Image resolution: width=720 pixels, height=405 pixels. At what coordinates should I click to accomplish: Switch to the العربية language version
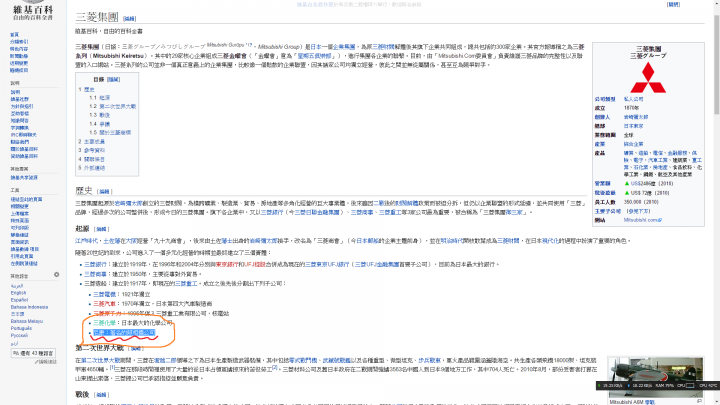click(x=17, y=286)
